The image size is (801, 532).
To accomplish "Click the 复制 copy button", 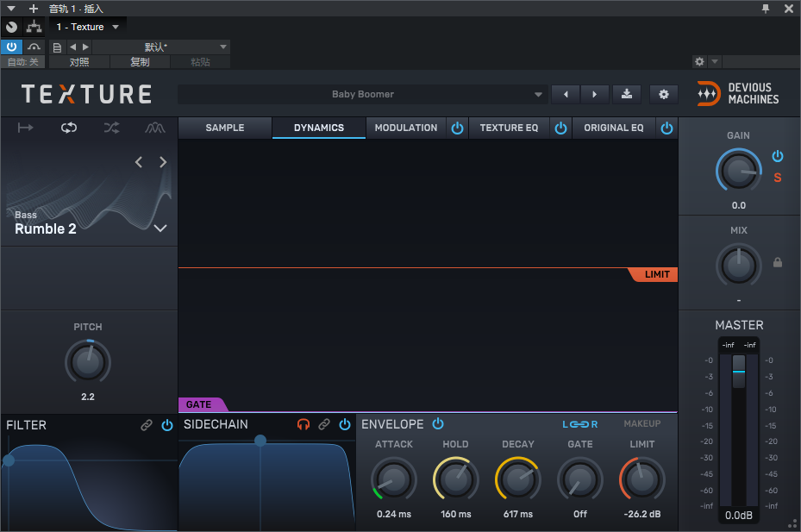I will tap(140, 62).
